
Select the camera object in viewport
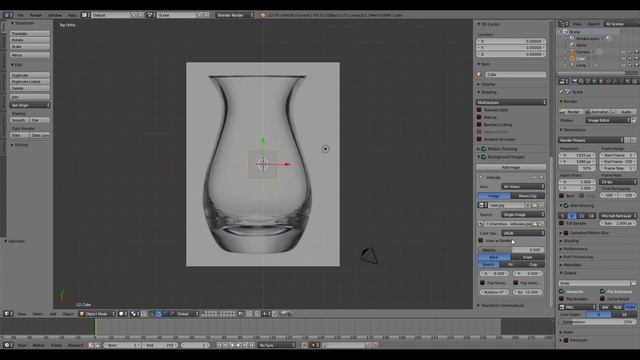pos(369,256)
